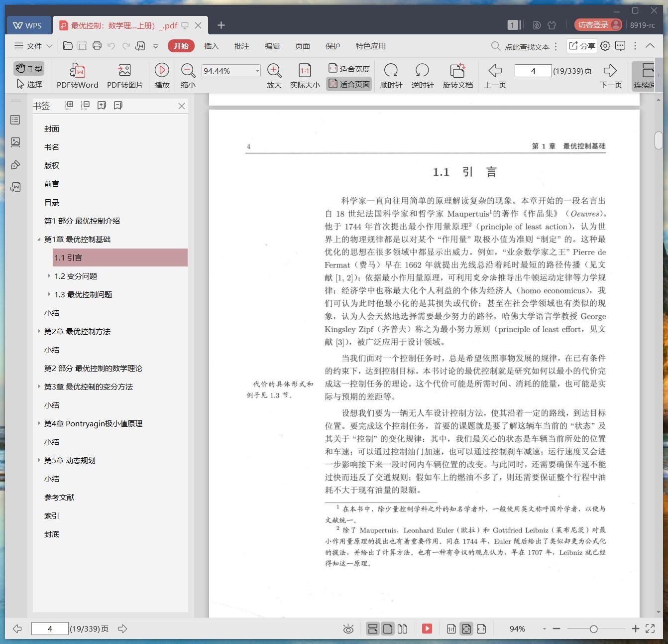The image size is (668, 644).
Task: Open the thumbnail panel in left sidebar
Action: coord(15,142)
